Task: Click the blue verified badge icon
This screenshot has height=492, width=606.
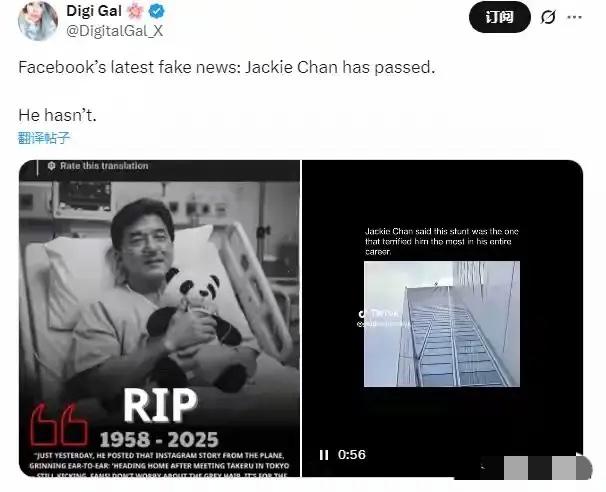Action: 157,11
